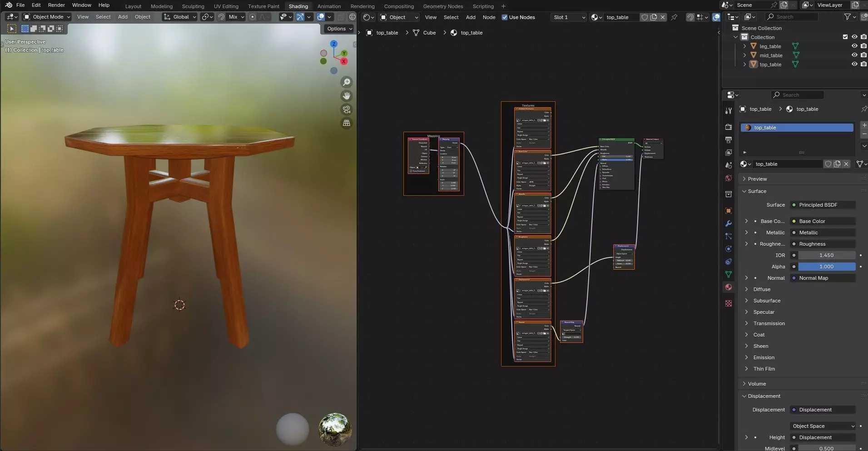Open the Render properties tab icon
The height and width of the screenshot is (451, 868).
click(729, 127)
